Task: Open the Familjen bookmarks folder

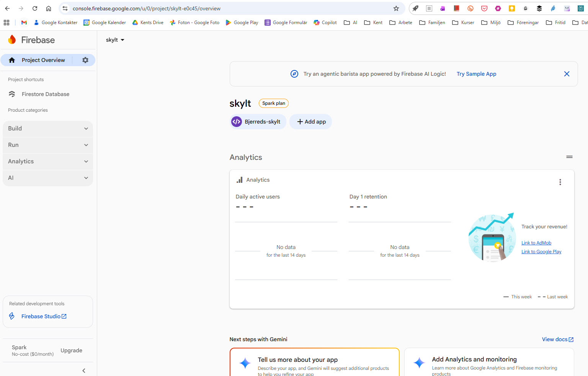Action: pyautogui.click(x=432, y=23)
